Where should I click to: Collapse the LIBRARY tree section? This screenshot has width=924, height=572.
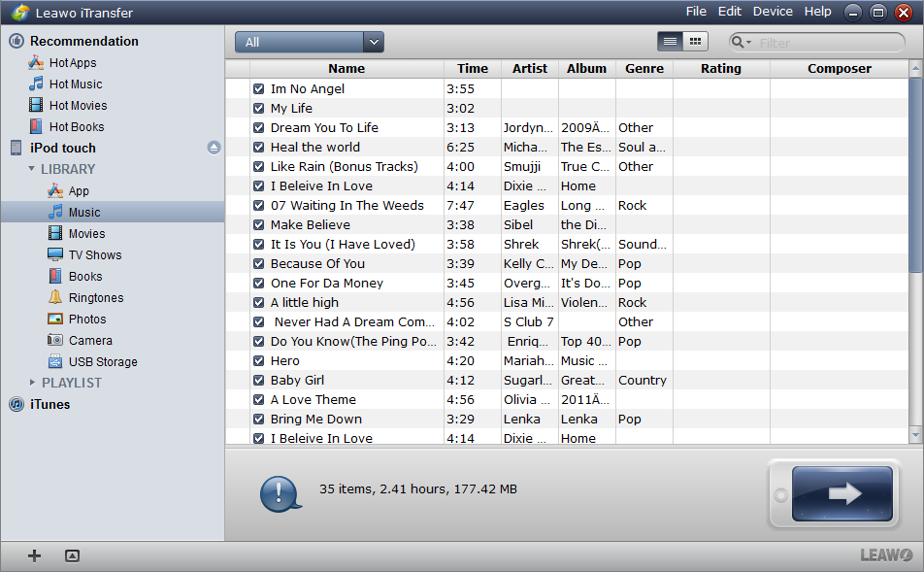click(32, 169)
